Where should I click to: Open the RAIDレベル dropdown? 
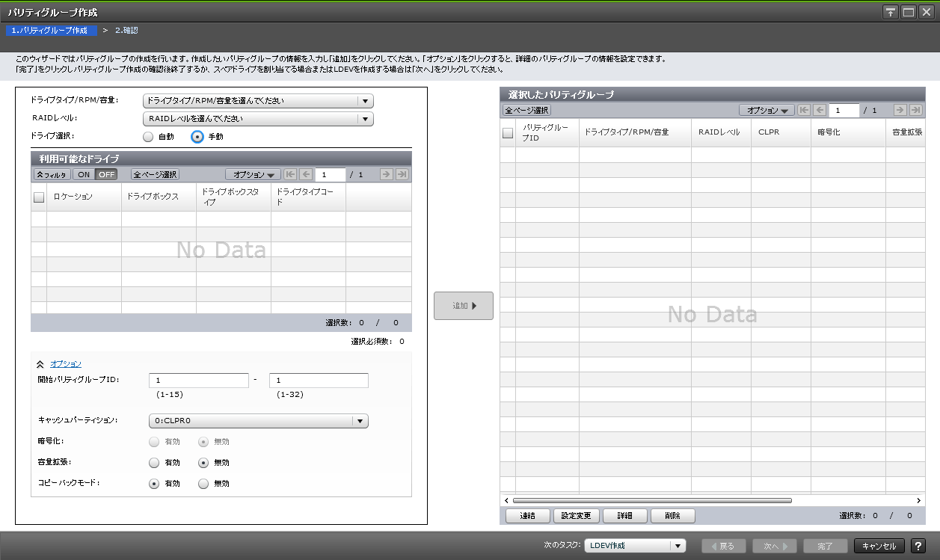[365, 118]
